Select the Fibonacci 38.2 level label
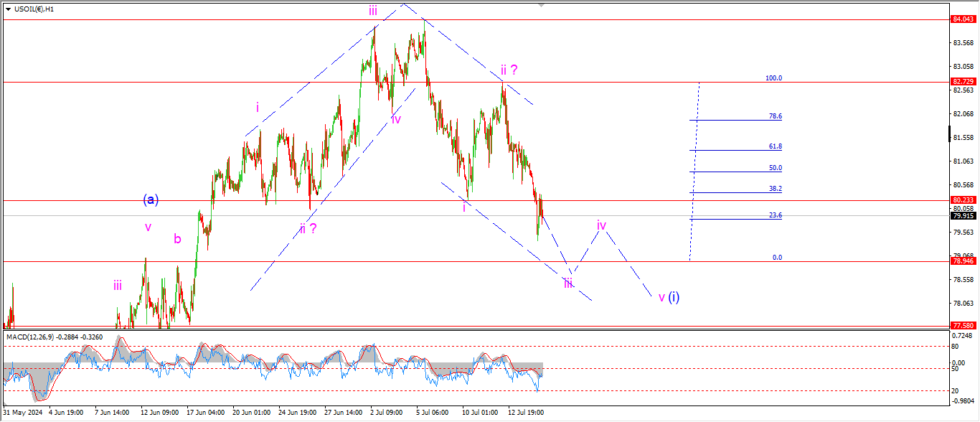The height and width of the screenshot is (422, 980). (775, 188)
